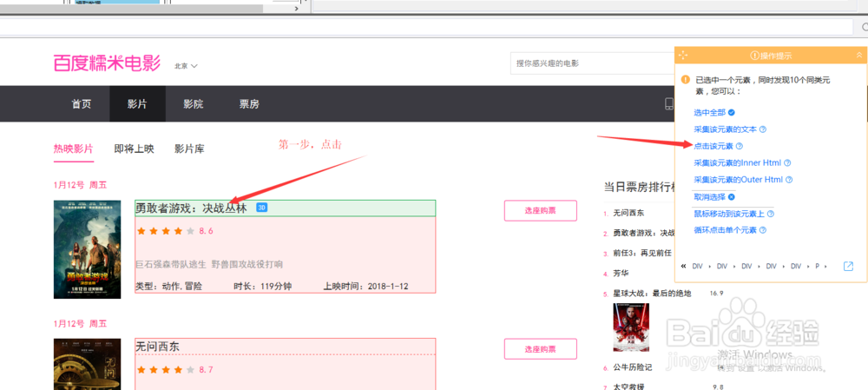Click the 点击该元素 option
This screenshot has height=390, width=868.
(713, 146)
